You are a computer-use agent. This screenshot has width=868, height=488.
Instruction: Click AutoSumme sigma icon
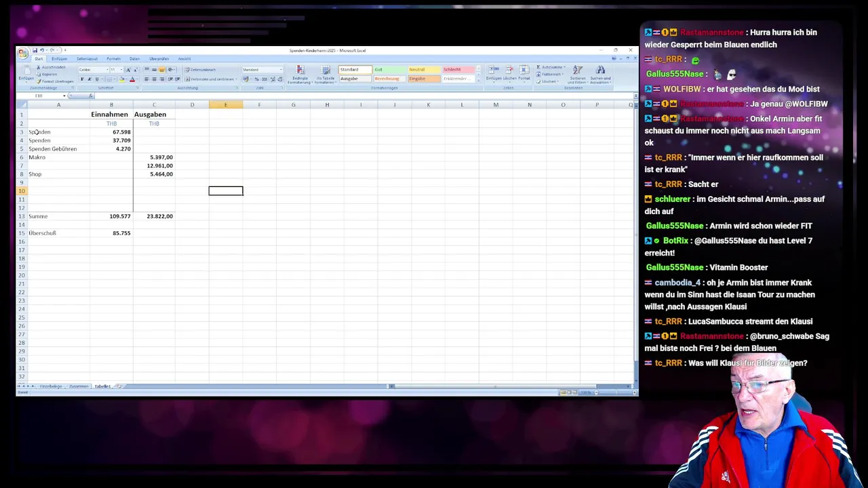click(538, 67)
